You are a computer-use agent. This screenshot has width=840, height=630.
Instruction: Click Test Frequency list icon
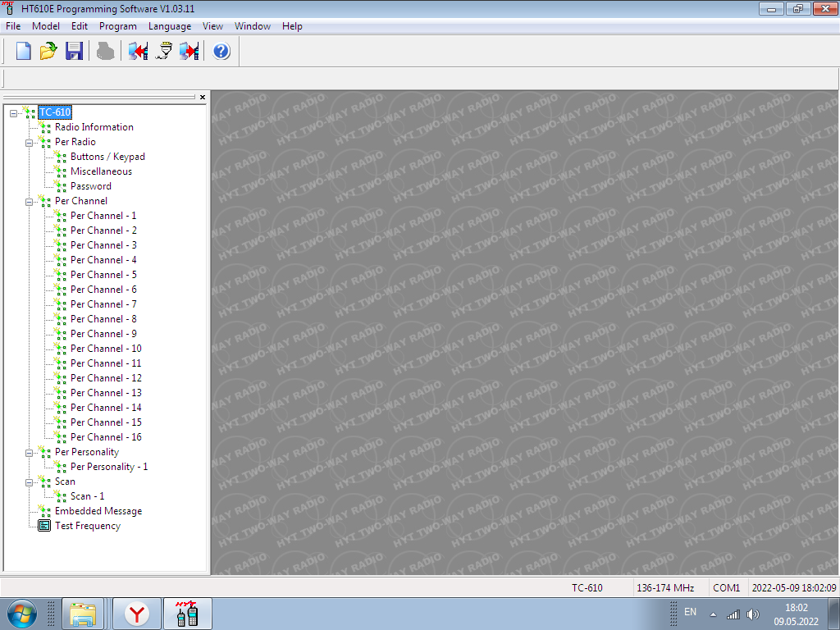44,526
